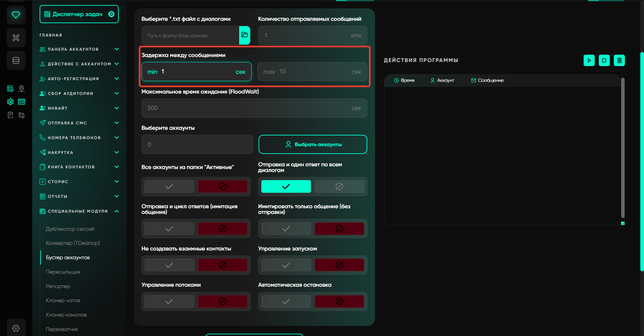Screen dimensions: 644x336
Task: Enable automatic stop checkmark option
Action: (286, 301)
